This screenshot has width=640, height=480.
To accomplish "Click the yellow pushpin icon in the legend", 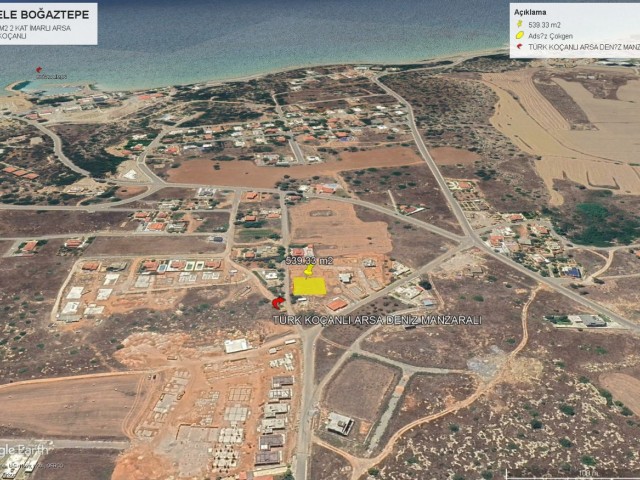I will click(x=520, y=24).
